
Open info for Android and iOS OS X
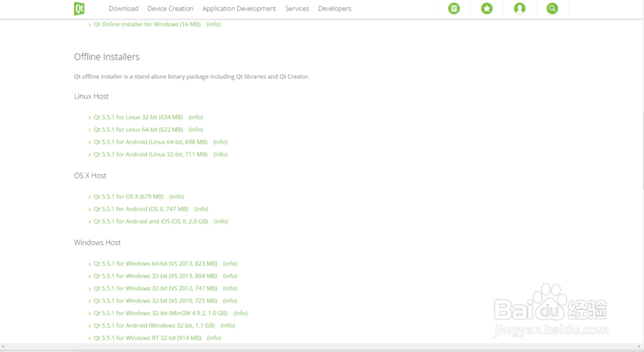point(221,221)
